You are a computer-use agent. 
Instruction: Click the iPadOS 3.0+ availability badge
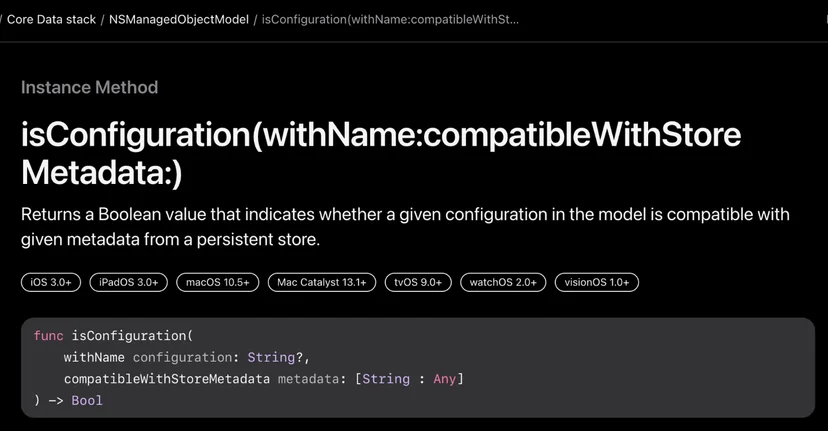128,282
